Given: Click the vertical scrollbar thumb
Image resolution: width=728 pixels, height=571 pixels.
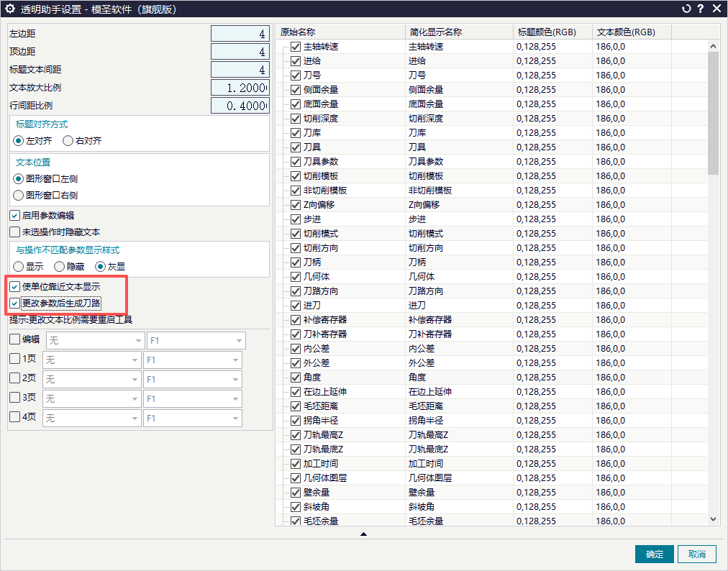Looking at the screenshot, I should click(713, 113).
